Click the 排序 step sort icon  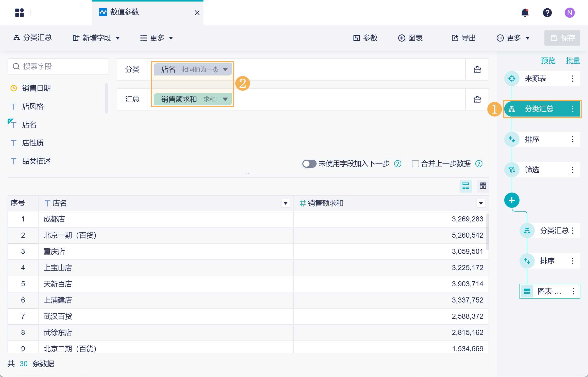click(x=512, y=139)
